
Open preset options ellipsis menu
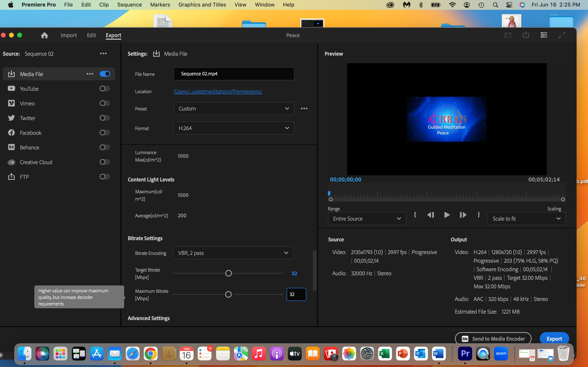tap(304, 108)
